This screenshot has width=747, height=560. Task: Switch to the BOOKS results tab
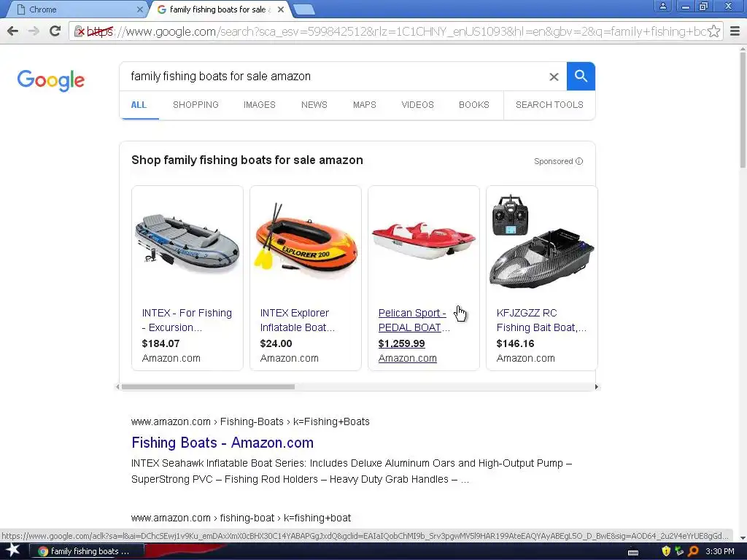[x=474, y=105]
